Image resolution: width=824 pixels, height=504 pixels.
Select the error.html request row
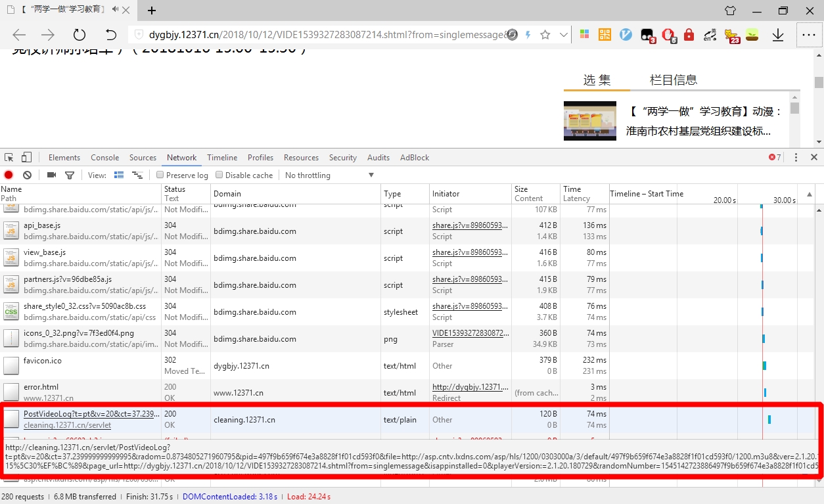pos(407,392)
